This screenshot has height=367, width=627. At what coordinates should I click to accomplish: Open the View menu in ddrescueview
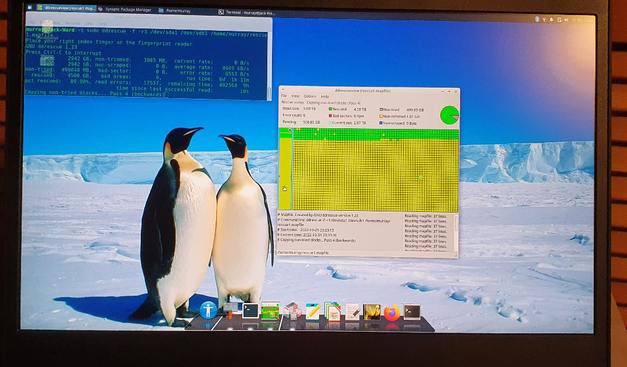coord(295,96)
